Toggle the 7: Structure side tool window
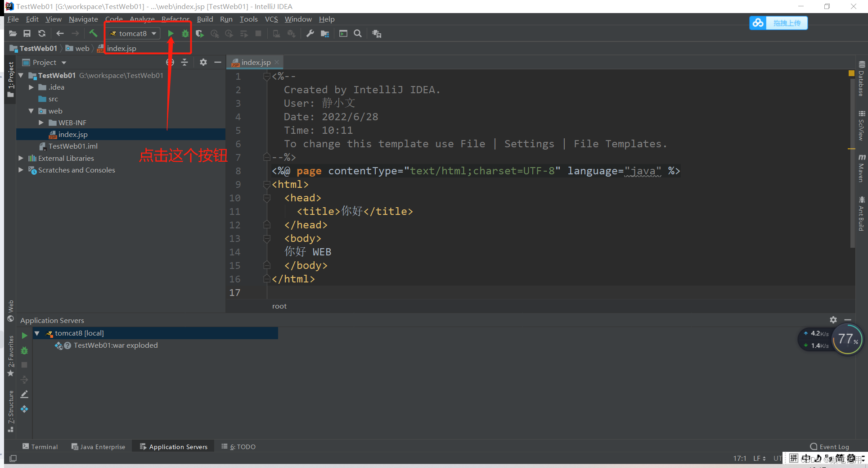Viewport: 868px width, 468px height. coord(10,411)
